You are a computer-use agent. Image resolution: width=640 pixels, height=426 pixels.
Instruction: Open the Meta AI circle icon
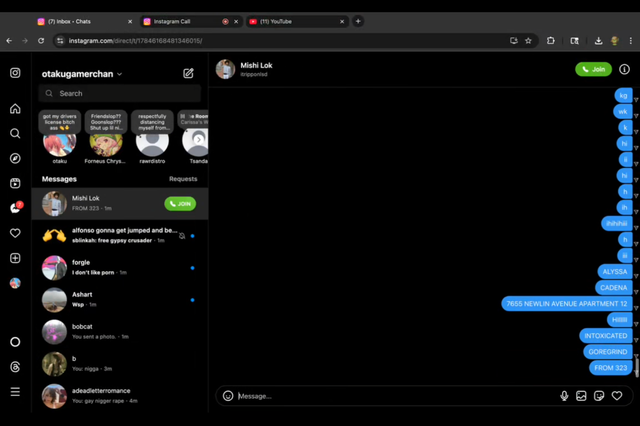click(15, 342)
